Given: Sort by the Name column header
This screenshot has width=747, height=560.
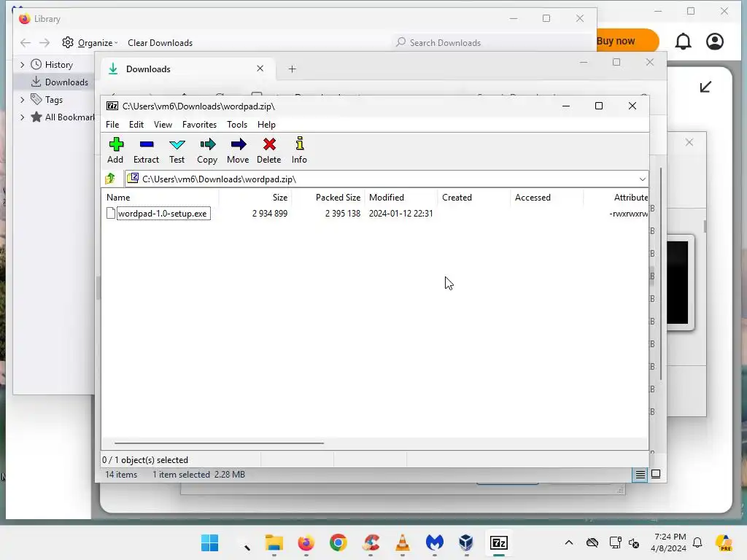Looking at the screenshot, I should click(160, 197).
